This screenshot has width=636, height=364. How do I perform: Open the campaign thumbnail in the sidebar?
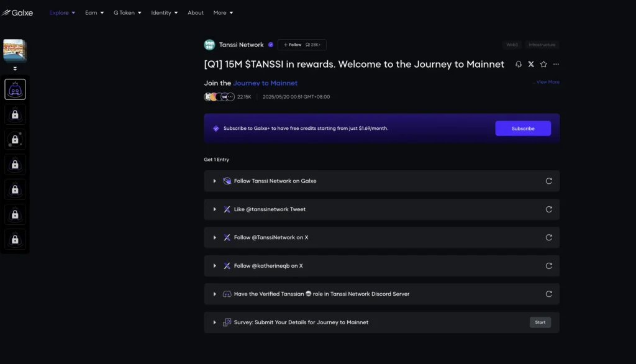15,50
